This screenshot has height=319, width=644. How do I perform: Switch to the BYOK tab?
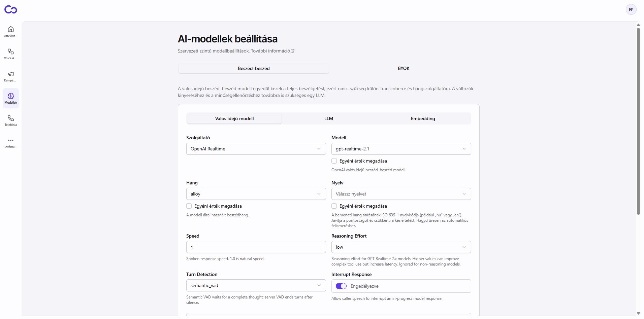pos(404,68)
